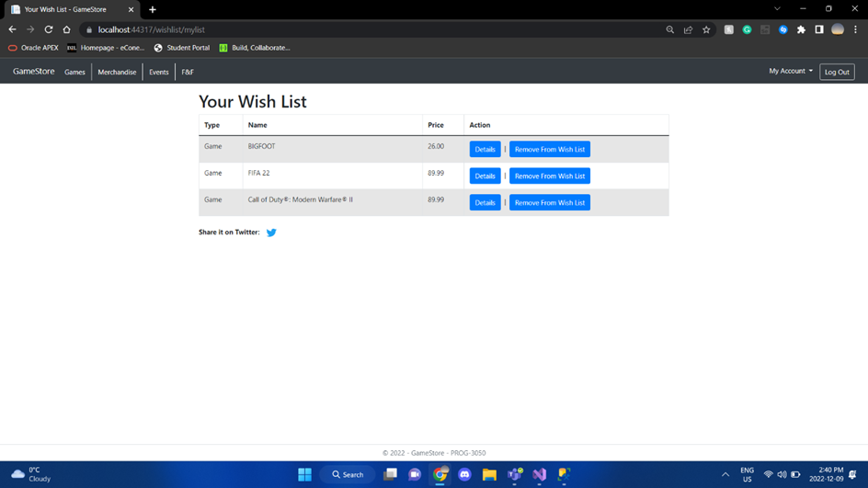
Task: Share wish list via Twitter bird icon
Action: pos(271,233)
